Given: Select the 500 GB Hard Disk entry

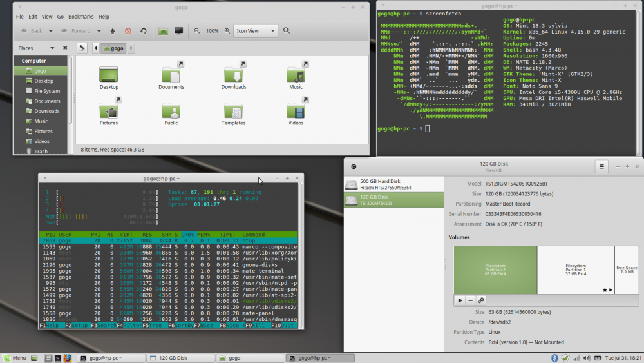Looking at the screenshot, I should pos(394,184).
